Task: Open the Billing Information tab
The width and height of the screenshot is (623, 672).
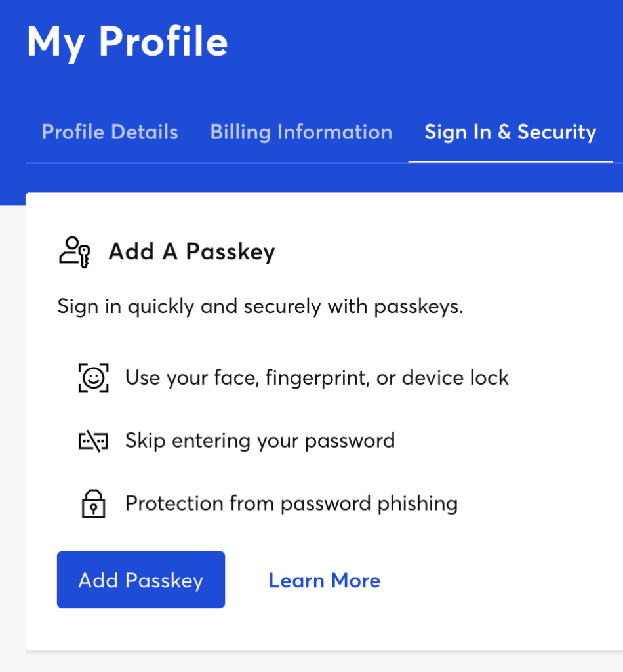Action: pos(301,132)
